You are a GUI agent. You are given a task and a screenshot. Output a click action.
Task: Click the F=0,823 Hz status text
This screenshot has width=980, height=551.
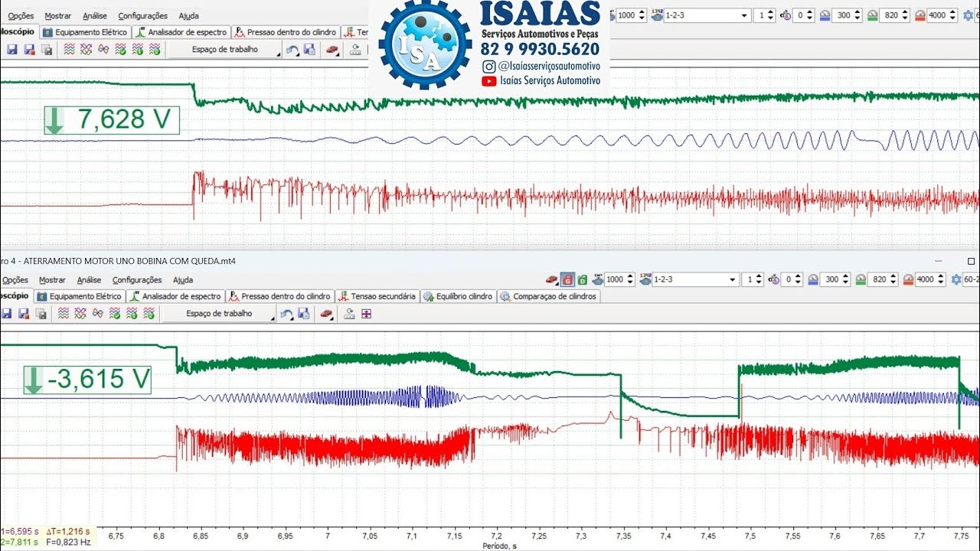(x=68, y=542)
